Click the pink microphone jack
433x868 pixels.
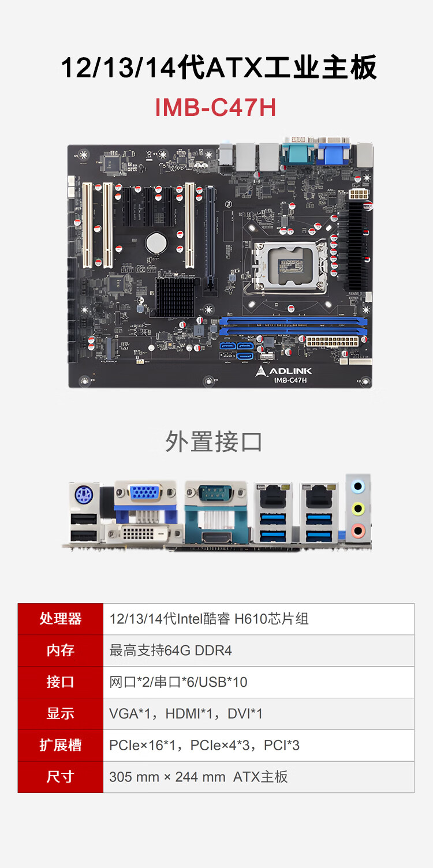(359, 529)
